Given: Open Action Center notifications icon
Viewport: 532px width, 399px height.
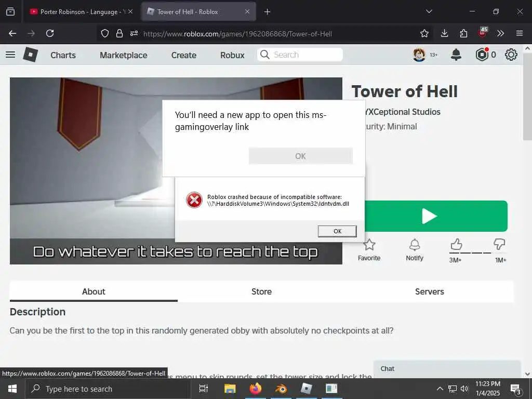Looking at the screenshot, I should 516,389.
